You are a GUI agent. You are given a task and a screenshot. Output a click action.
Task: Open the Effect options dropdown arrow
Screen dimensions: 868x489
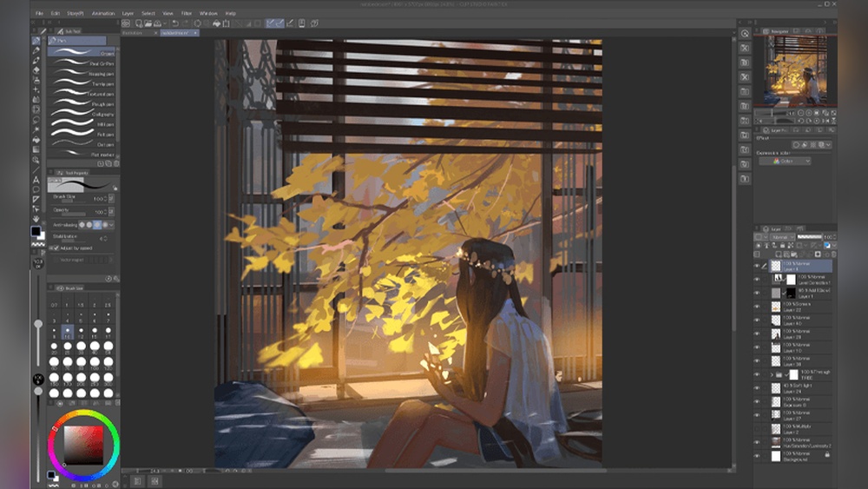coord(828,145)
